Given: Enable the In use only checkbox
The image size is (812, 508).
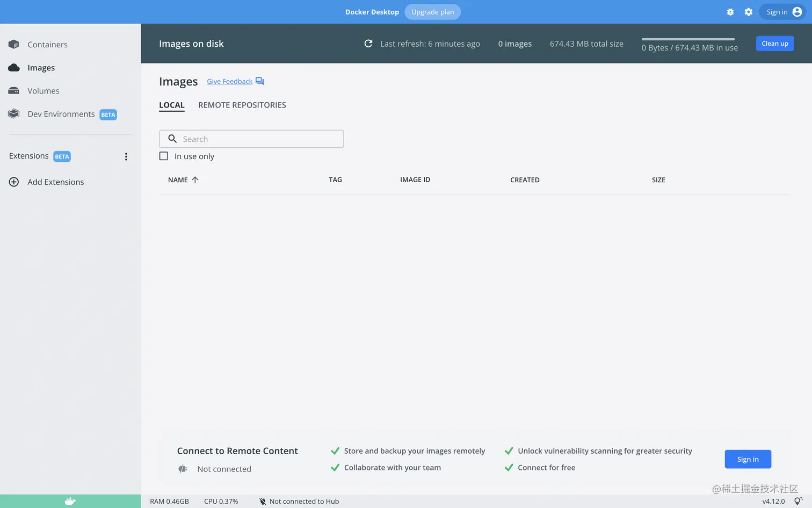Looking at the screenshot, I should [x=164, y=156].
